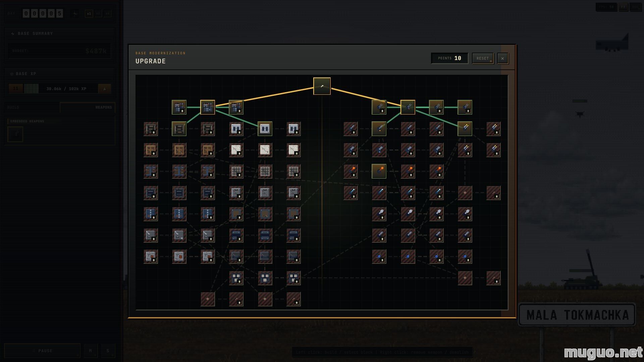Select the unlocked stacked-plates block node
This screenshot has height=362, width=644.
click(179, 129)
